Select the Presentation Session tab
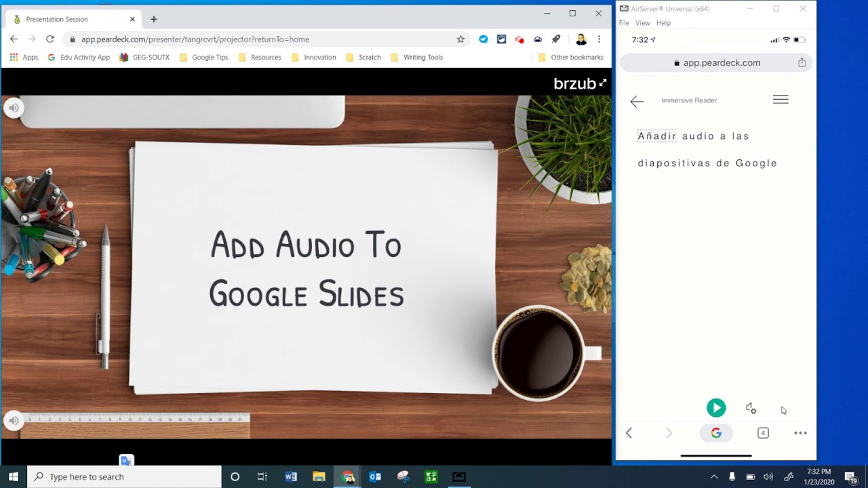The image size is (868, 488). click(x=73, y=19)
